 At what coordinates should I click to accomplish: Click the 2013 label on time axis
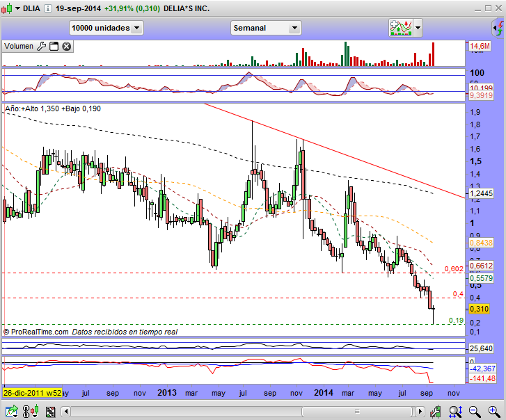(x=167, y=393)
